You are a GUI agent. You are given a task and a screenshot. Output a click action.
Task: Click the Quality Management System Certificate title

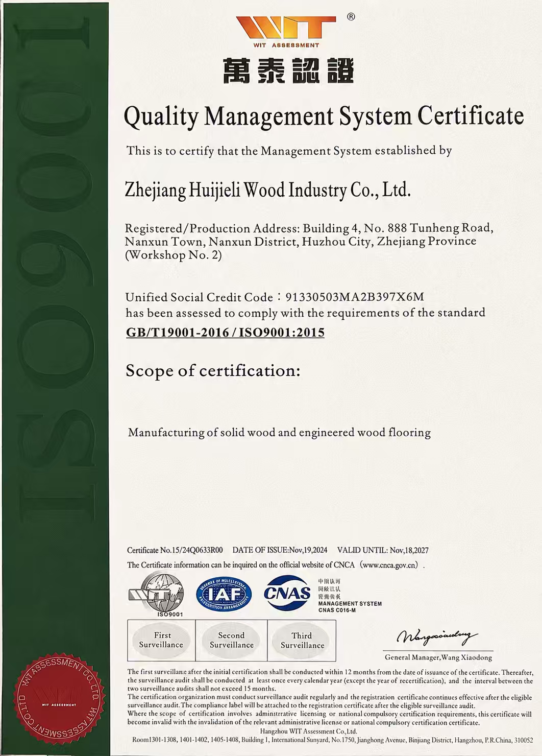pyautogui.click(x=324, y=116)
